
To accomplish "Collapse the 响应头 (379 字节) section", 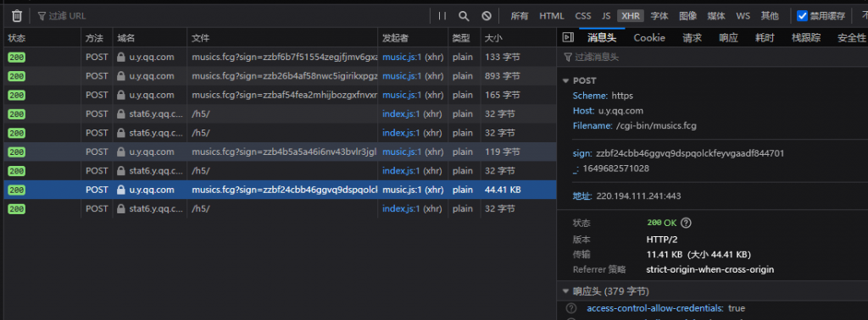I will [x=565, y=291].
